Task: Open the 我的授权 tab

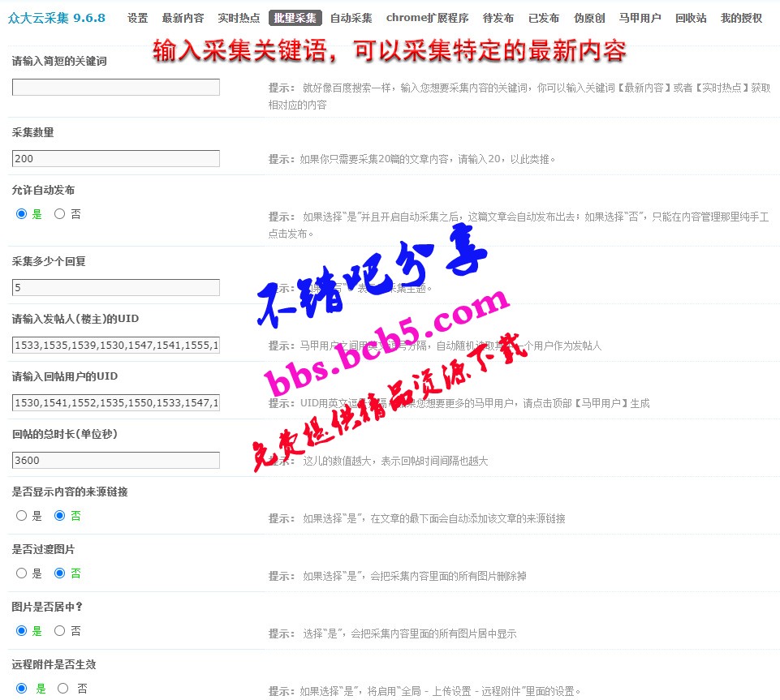Action: pos(741,18)
